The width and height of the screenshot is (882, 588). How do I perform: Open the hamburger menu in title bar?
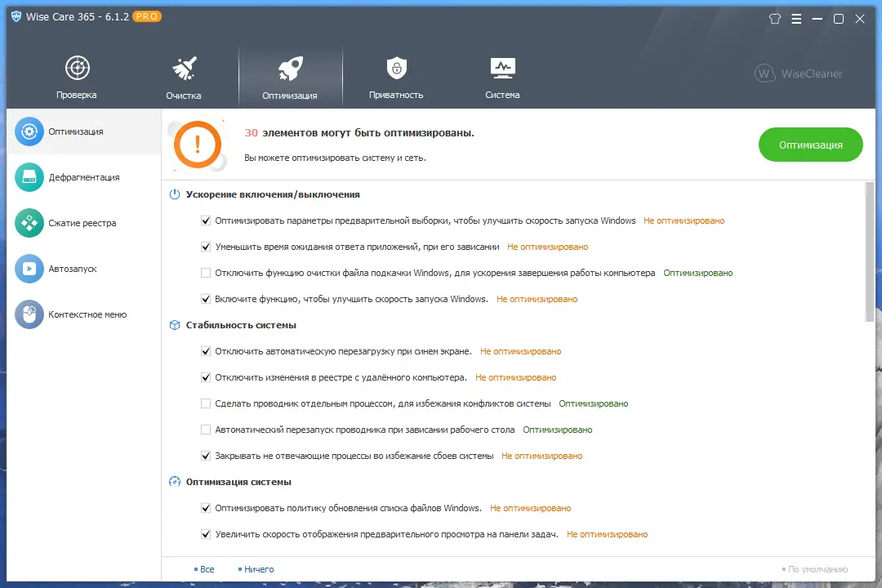coord(796,19)
